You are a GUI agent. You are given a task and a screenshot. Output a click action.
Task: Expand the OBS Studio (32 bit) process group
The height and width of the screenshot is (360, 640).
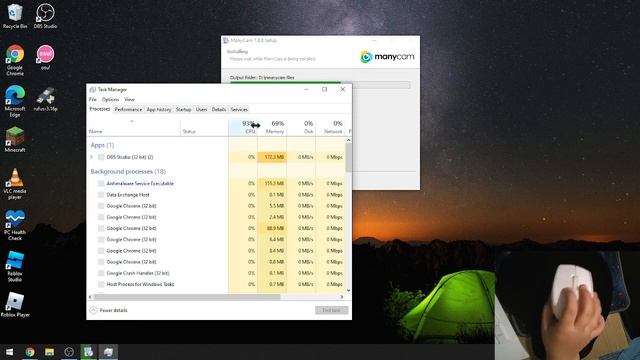[x=92, y=157]
